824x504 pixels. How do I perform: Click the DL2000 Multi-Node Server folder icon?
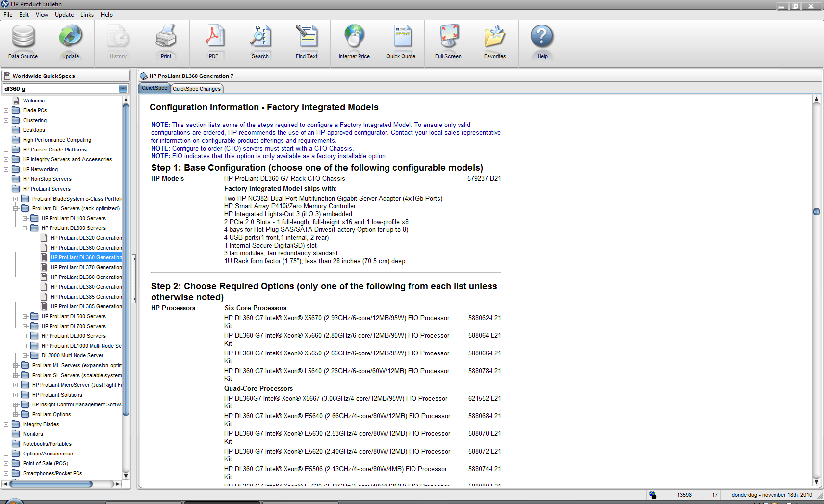(35, 355)
